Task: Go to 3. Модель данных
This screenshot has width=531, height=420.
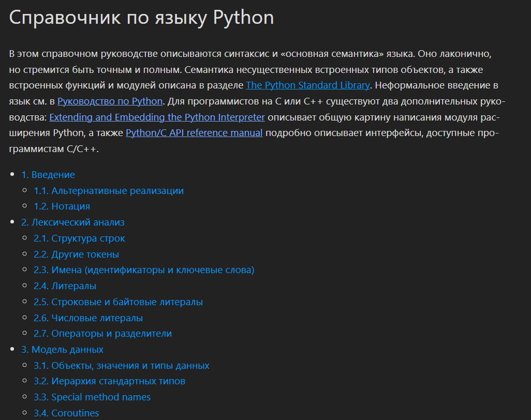Action: click(62, 350)
